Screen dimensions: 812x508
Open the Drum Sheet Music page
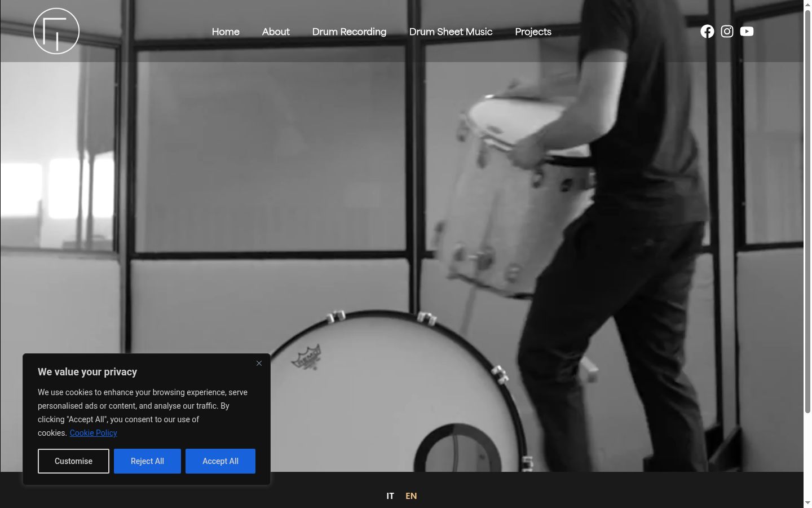451,32
